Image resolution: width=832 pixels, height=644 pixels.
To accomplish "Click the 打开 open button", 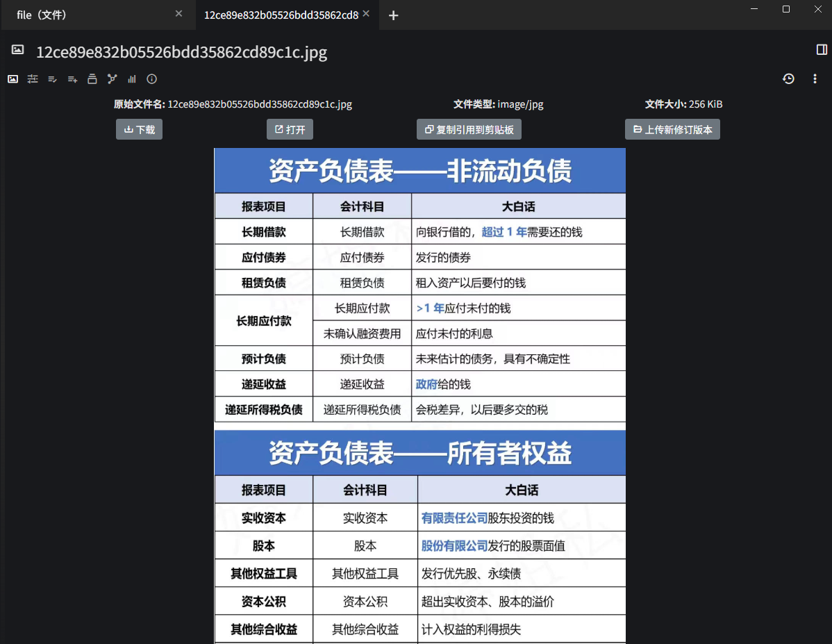I will (x=290, y=129).
